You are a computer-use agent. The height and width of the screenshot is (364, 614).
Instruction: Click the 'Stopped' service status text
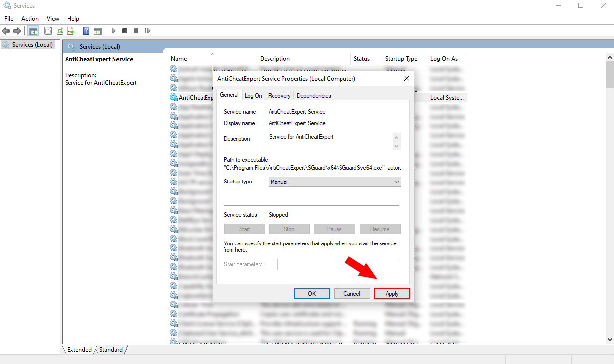[x=278, y=215]
